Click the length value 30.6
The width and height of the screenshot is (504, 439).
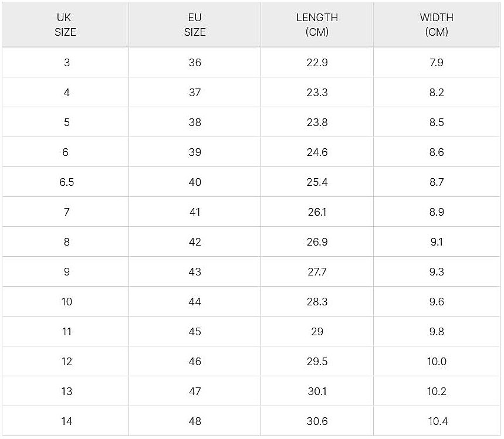(x=317, y=421)
